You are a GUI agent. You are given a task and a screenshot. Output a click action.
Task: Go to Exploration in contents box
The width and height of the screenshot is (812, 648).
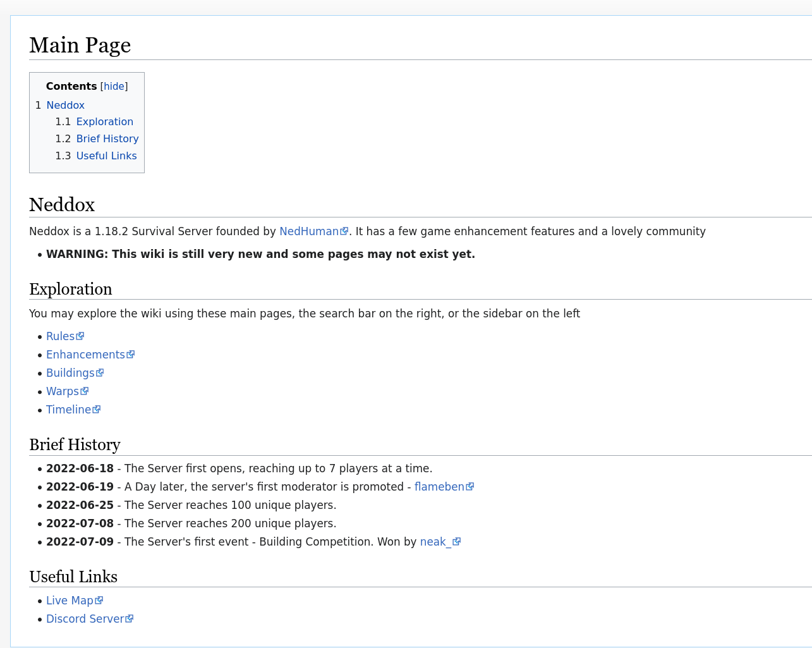click(104, 122)
